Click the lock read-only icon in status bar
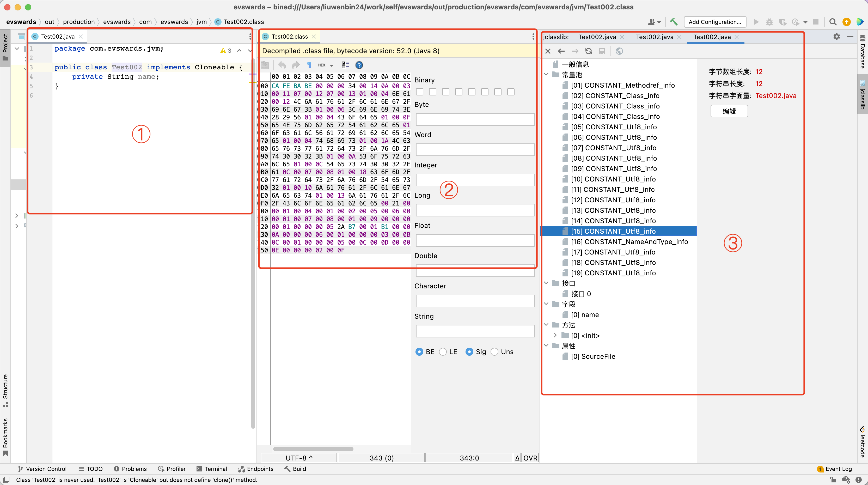The width and height of the screenshot is (868, 485). (833, 480)
